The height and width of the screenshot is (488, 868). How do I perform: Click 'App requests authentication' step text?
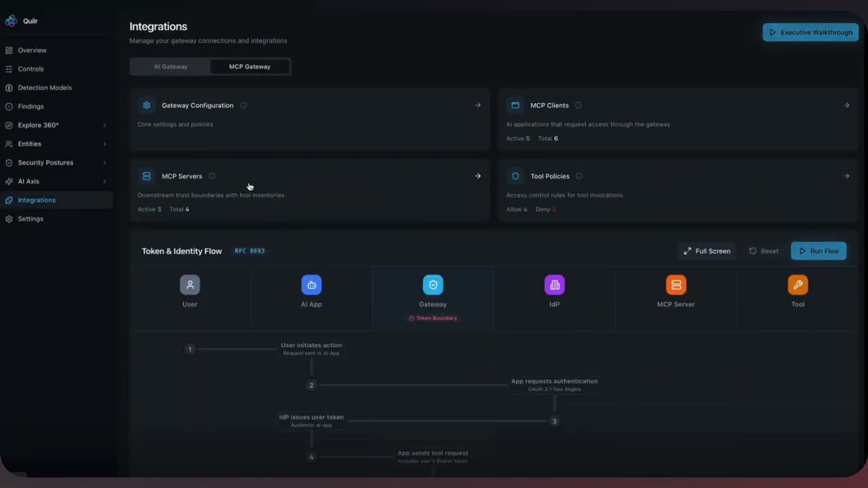tap(554, 381)
